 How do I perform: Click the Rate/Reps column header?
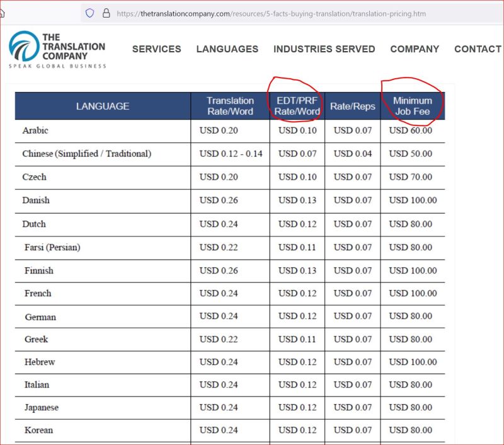pyautogui.click(x=353, y=106)
